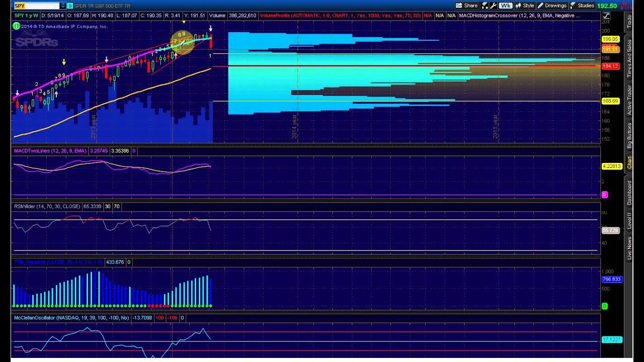
Task: Click the magenta 0 bubble on MACD axis
Action: coord(605,195)
